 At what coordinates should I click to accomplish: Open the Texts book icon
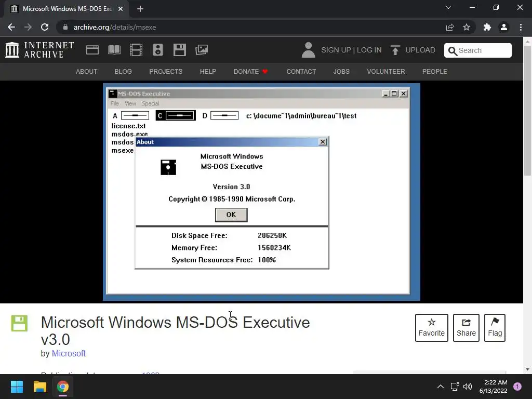click(x=114, y=50)
